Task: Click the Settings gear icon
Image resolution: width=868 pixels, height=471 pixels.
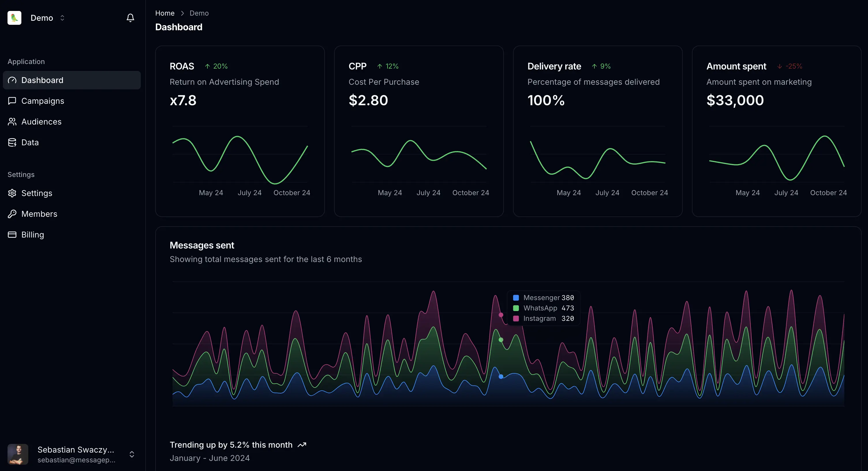Action: 12,193
